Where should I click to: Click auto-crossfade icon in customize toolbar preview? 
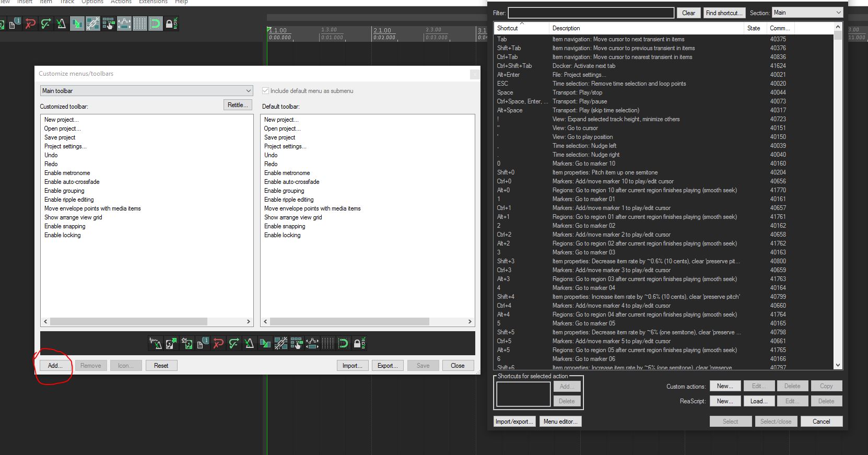pos(265,343)
